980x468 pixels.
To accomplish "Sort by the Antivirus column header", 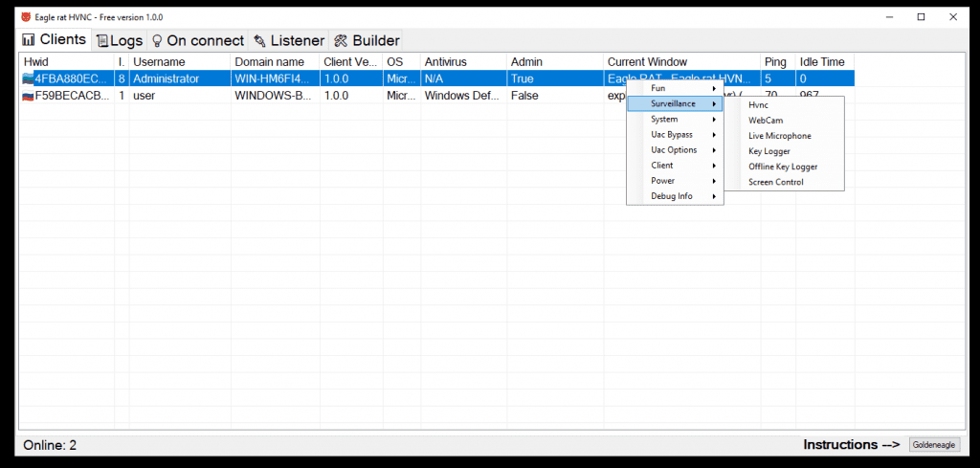I will coord(446,62).
